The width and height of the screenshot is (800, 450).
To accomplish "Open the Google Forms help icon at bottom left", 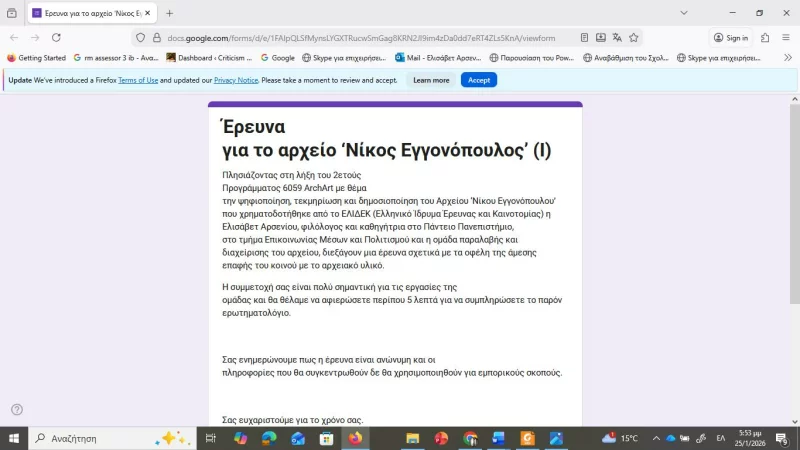I will 17,409.
